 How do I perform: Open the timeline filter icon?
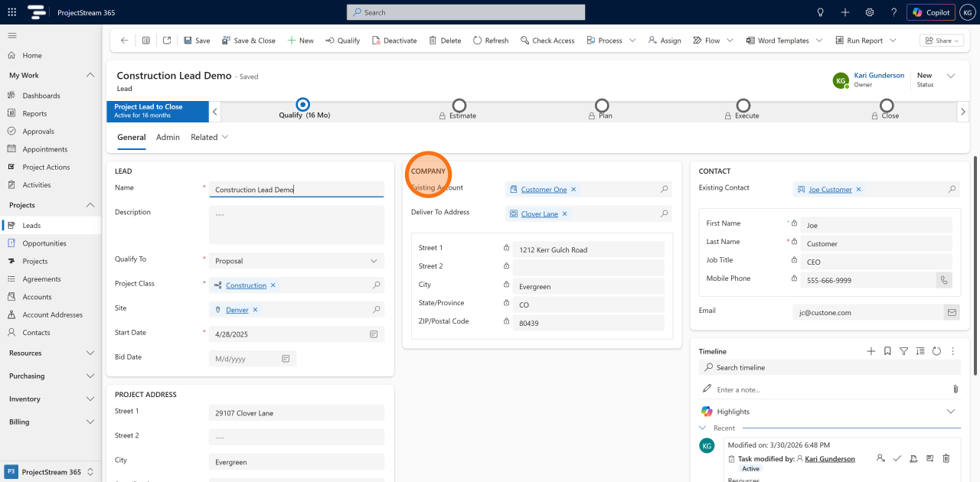pos(904,351)
